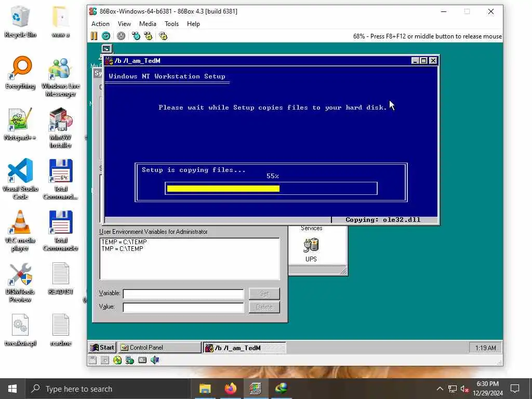Click the NT taskbar clock showing 1:19 AM
532x399 pixels.
pos(486,348)
